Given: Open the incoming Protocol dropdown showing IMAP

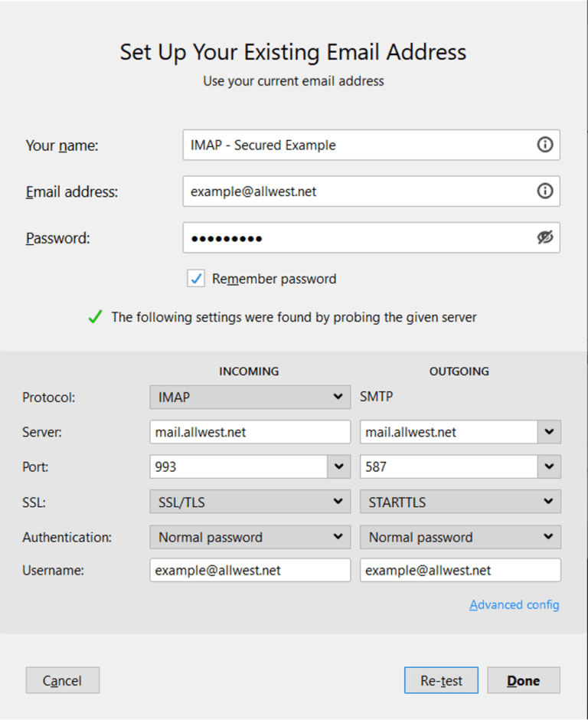Looking at the screenshot, I should tap(339, 397).
